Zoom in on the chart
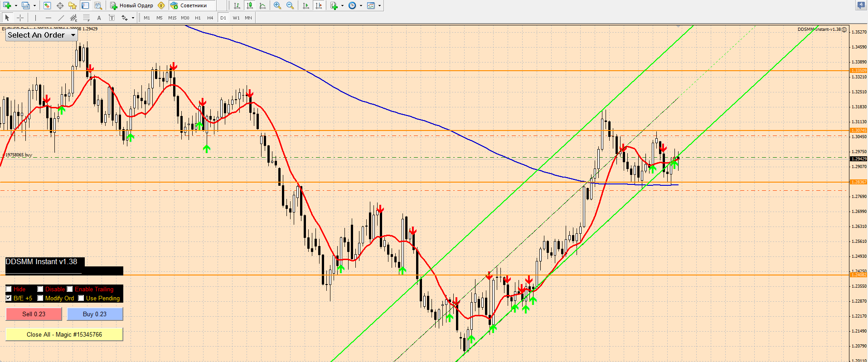 click(277, 5)
